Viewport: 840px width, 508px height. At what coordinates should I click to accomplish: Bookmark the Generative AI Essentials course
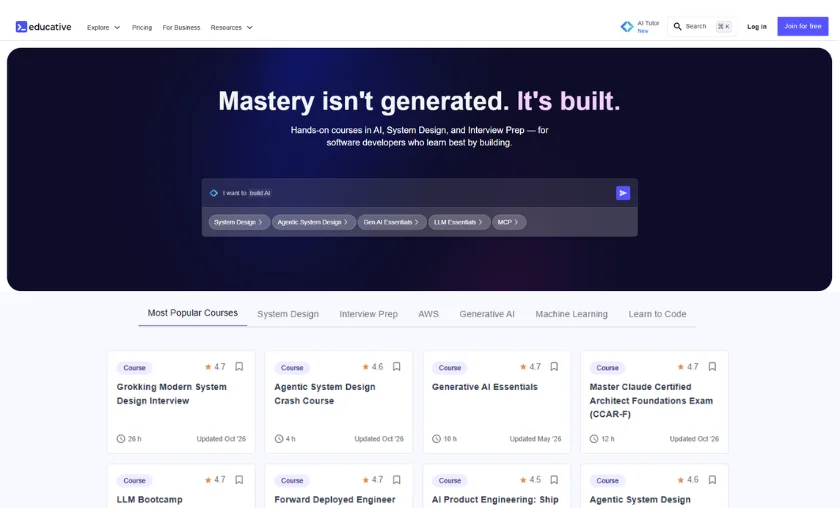coord(554,367)
